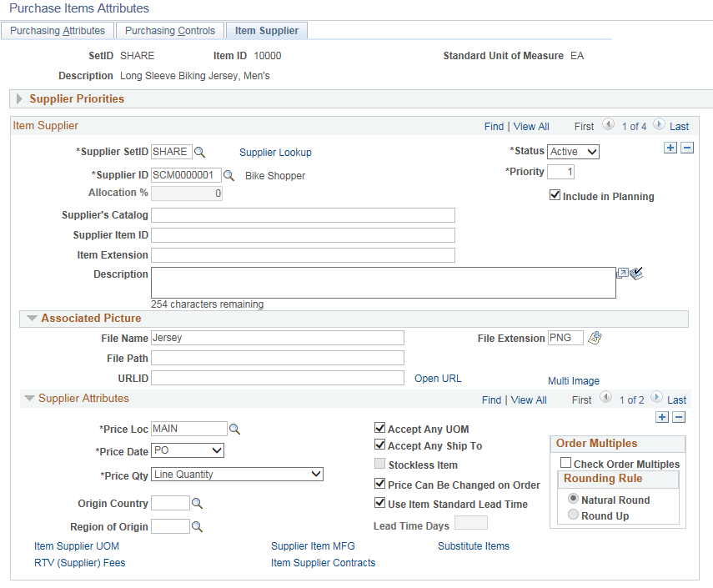Expand the Description field with the zoom icon

pyautogui.click(x=623, y=272)
